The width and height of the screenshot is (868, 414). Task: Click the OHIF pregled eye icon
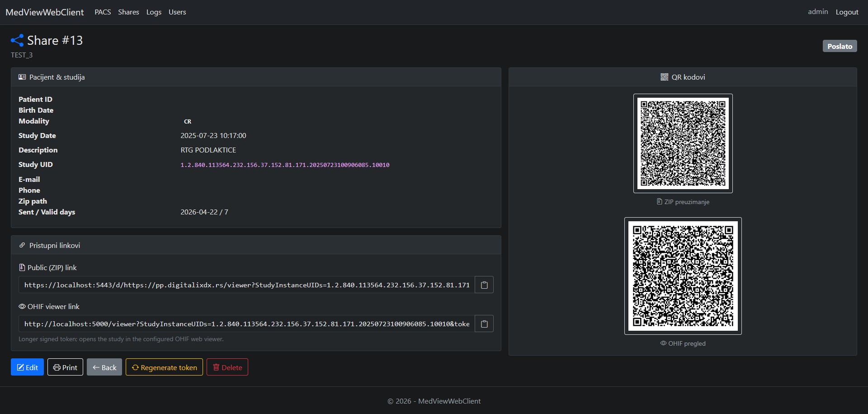(663, 343)
